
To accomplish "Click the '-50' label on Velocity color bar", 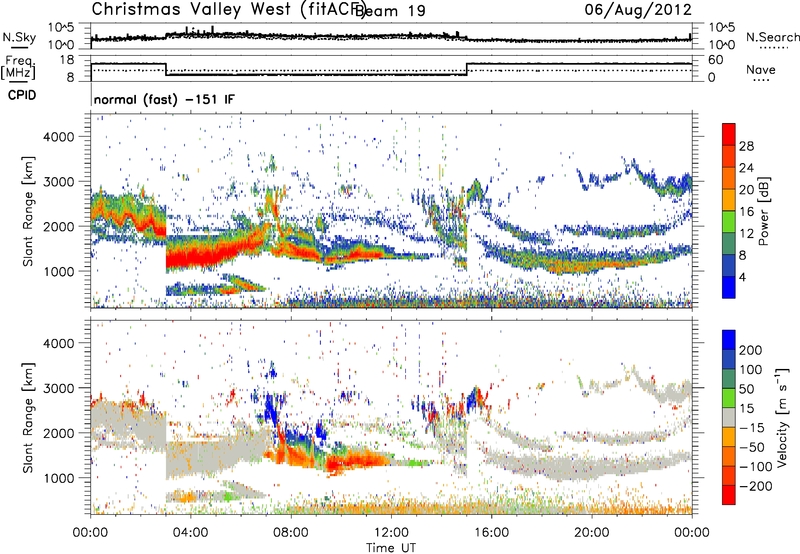I will click(752, 447).
